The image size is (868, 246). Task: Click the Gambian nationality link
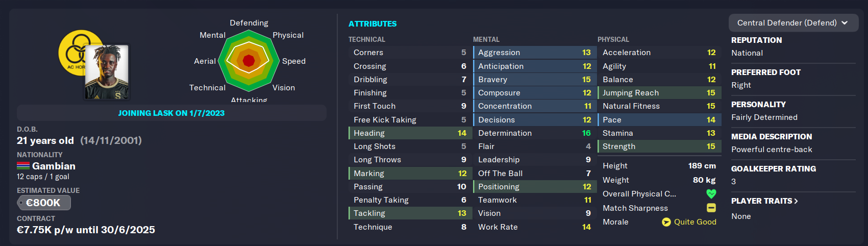54,166
